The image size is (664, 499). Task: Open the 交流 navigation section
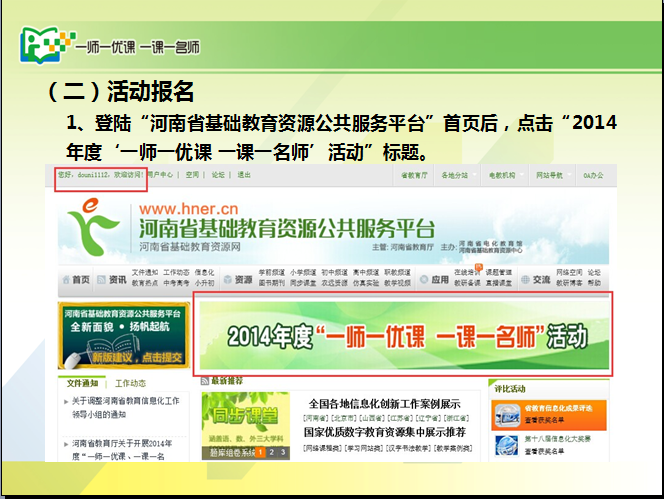pyautogui.click(x=541, y=280)
